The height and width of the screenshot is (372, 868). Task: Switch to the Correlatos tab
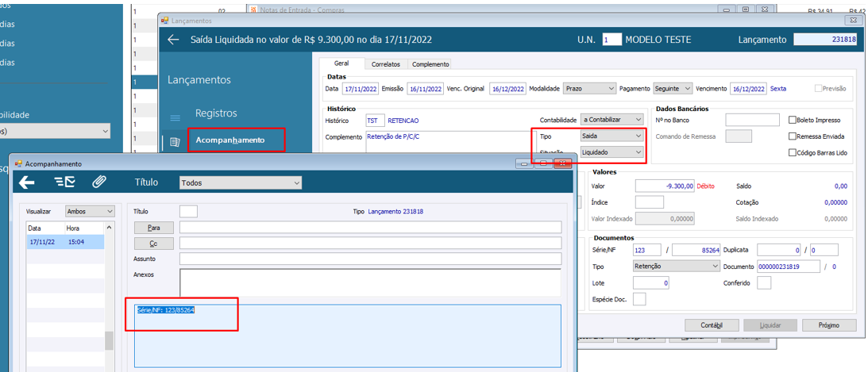coord(386,64)
